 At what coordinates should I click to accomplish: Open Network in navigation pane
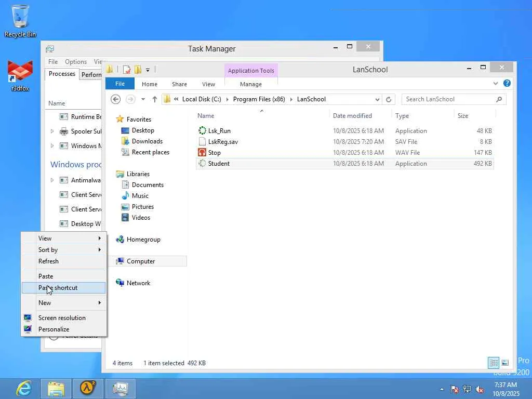(x=138, y=283)
